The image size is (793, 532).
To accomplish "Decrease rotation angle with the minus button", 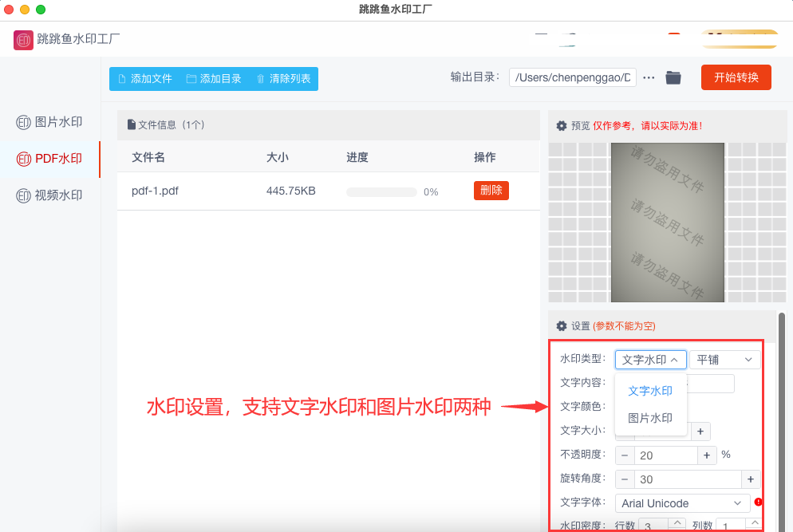I will 625,479.
